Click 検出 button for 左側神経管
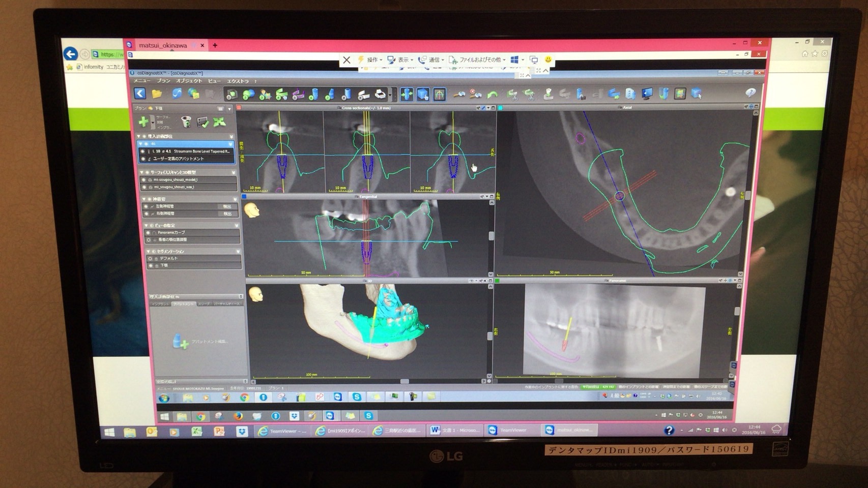The width and height of the screenshot is (868, 488). 227,206
